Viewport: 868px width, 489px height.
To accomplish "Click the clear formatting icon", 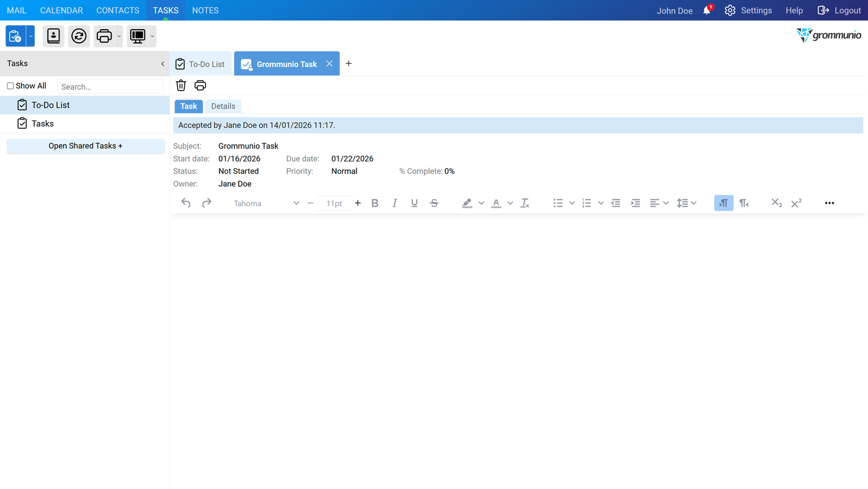I will [525, 203].
